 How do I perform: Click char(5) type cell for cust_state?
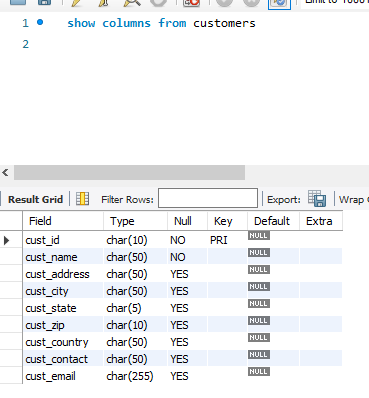(135, 308)
